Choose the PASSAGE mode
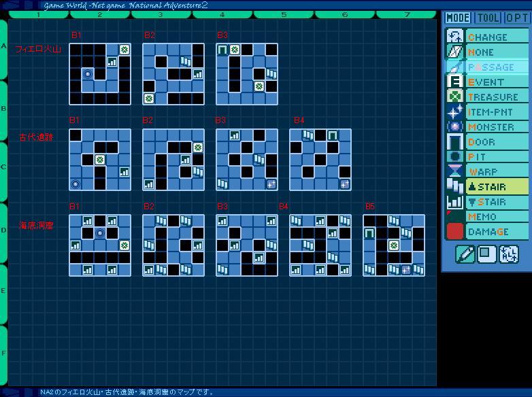 [487, 67]
